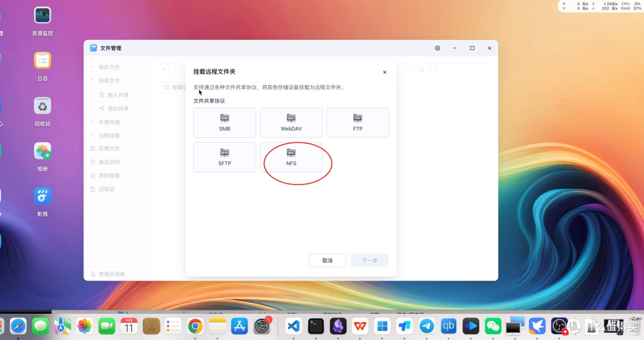Screen dimensions: 644x340
Task: Open file manager settings gear
Action: [x=438, y=48]
